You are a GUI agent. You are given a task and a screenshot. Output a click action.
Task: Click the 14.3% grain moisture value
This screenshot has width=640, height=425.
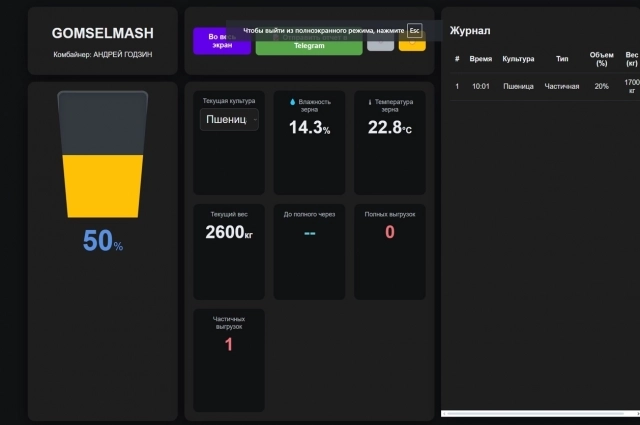[309, 128]
